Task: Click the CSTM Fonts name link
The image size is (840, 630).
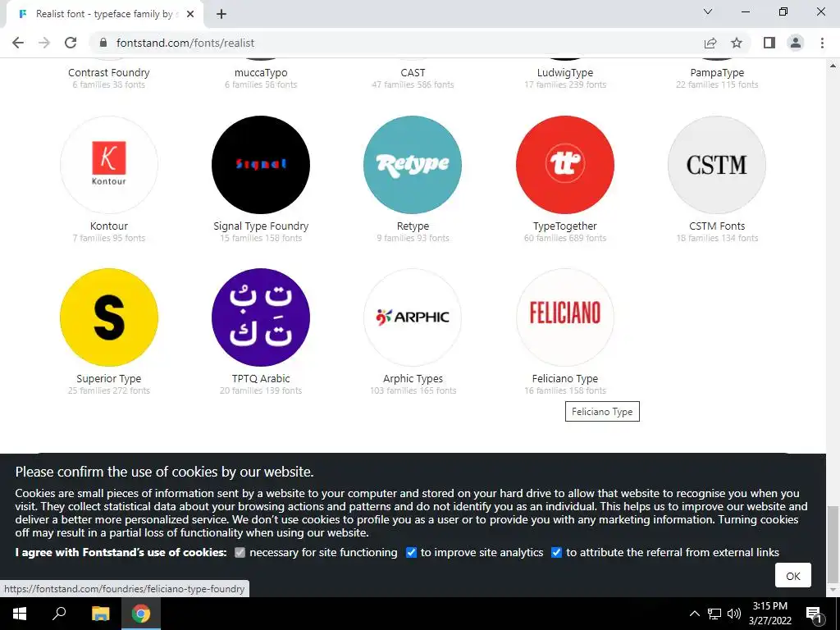Action: tap(717, 226)
